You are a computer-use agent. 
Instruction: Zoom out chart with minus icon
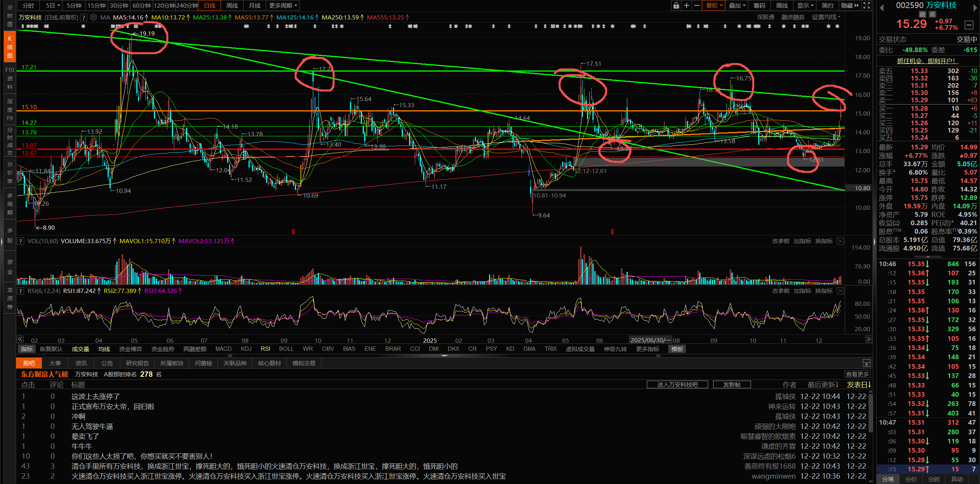pyautogui.click(x=697, y=5)
